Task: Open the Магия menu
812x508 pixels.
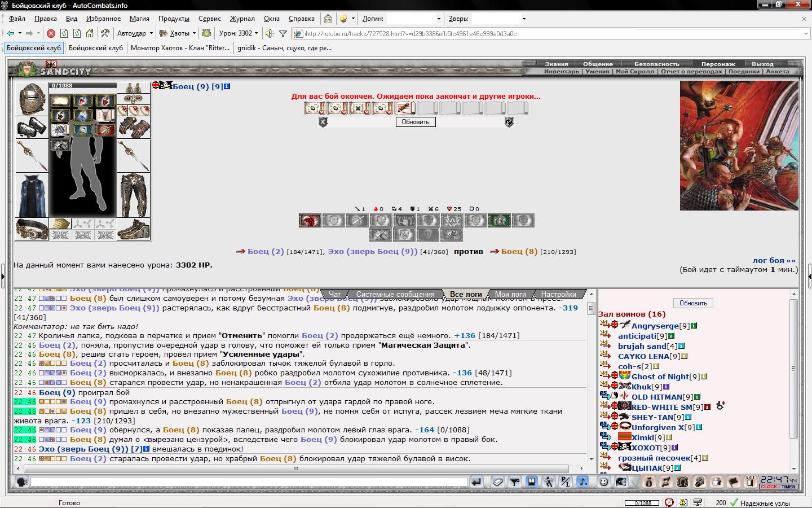Action: [x=139, y=19]
